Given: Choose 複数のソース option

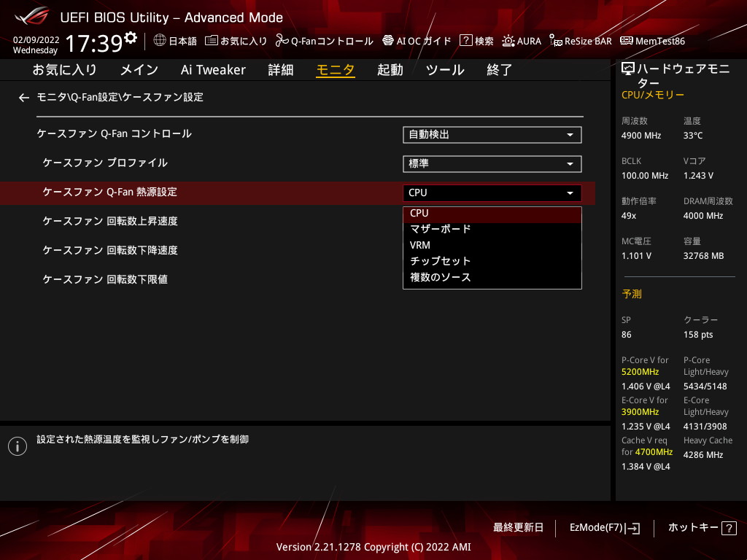Looking at the screenshot, I should [492, 277].
